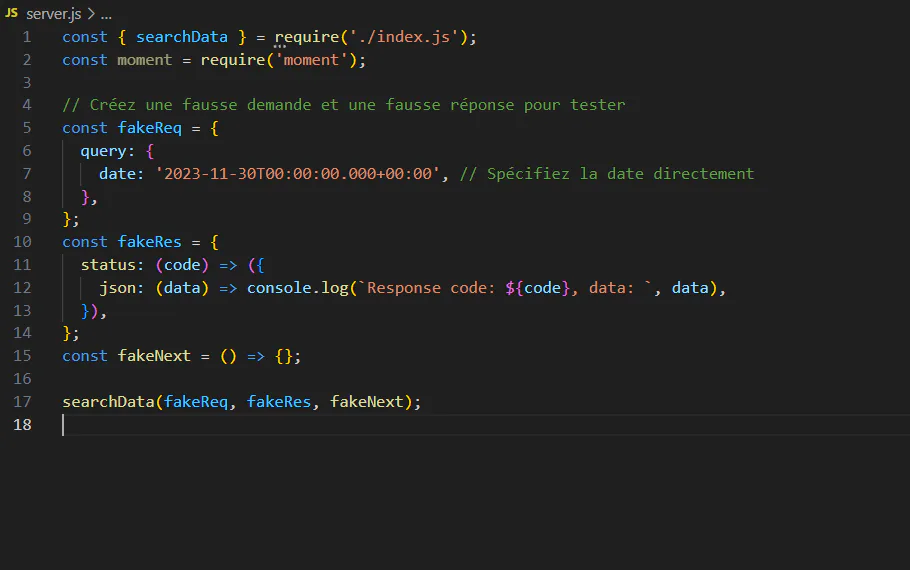The width and height of the screenshot is (910, 570).
Task: Click line number 10 in gutter
Action: pos(22,241)
